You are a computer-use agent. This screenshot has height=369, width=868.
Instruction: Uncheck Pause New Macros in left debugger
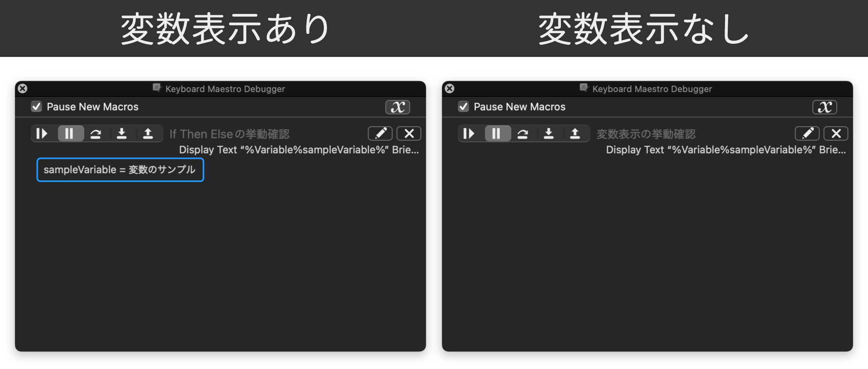point(37,107)
